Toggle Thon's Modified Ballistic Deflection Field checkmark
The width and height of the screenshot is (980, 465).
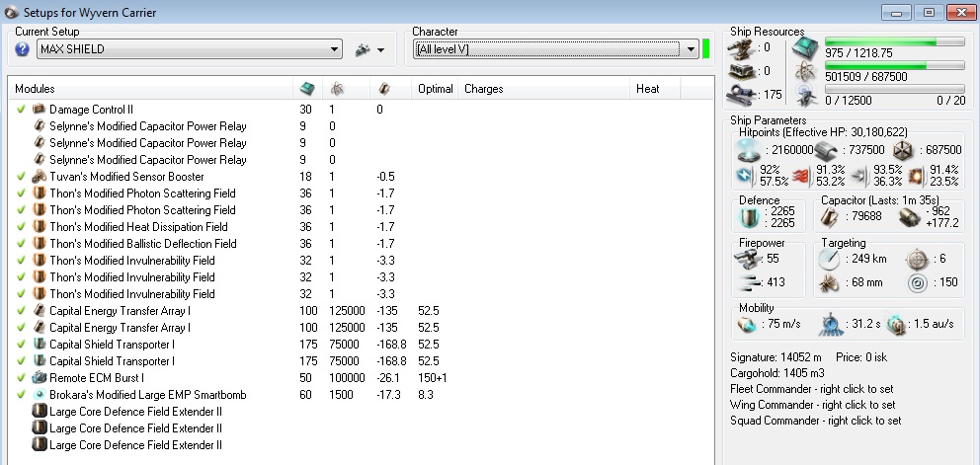[x=21, y=244]
